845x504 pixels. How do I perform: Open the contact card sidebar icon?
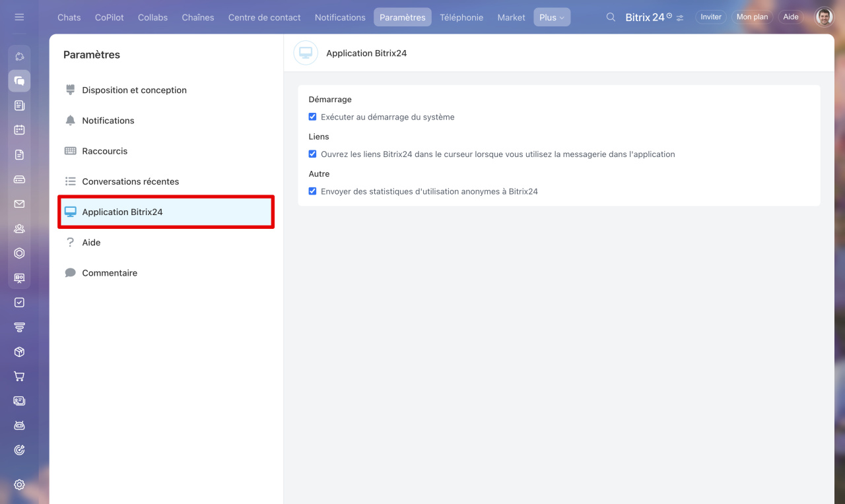(x=19, y=401)
